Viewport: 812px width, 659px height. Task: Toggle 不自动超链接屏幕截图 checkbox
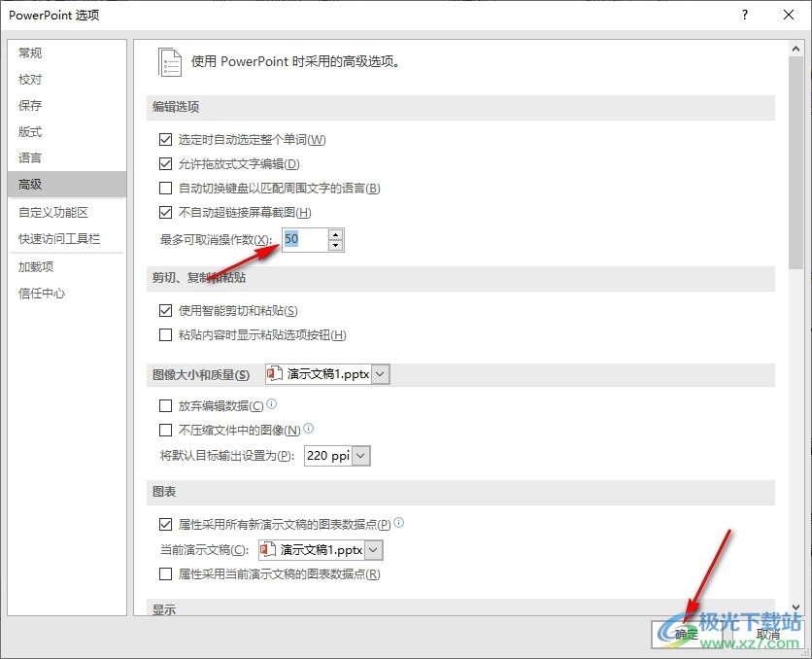pos(165,213)
